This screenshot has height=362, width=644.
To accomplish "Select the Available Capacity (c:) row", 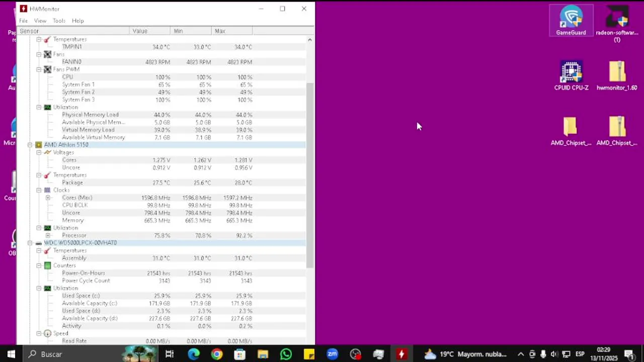I will (161, 303).
